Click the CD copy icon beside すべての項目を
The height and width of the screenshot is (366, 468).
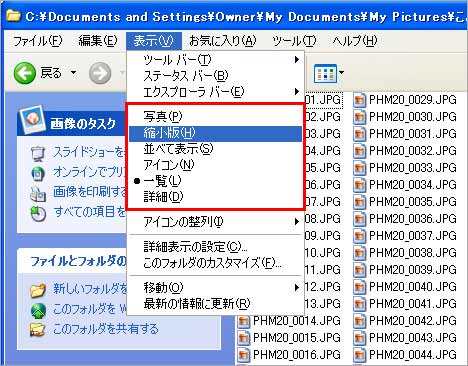[x=38, y=213]
